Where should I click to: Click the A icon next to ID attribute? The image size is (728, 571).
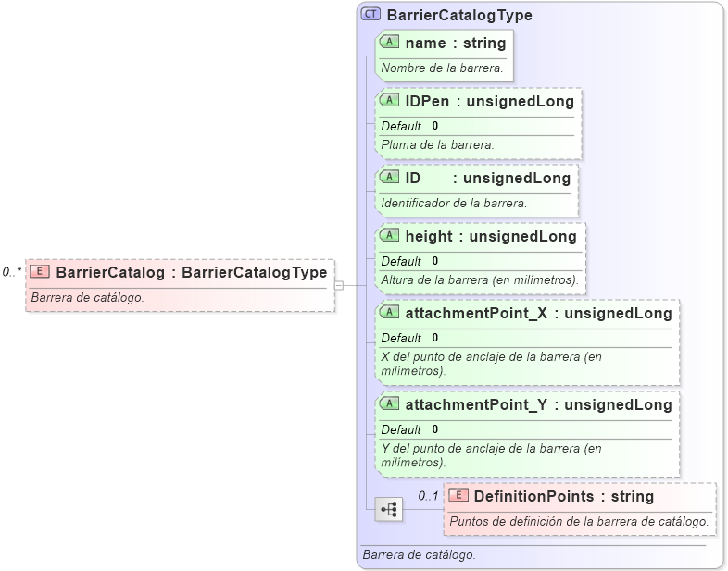click(x=389, y=177)
